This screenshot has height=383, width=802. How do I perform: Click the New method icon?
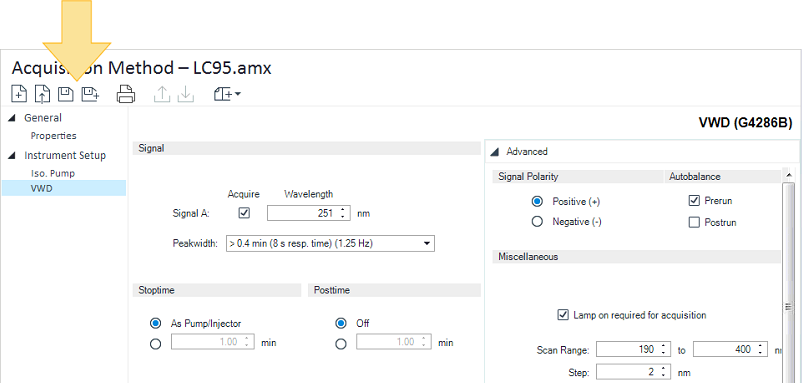point(19,94)
